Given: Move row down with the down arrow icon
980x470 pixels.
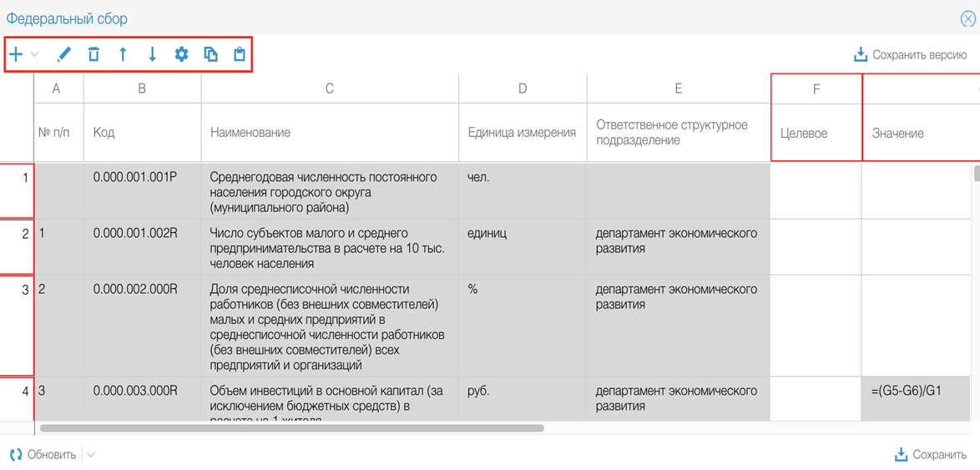Looking at the screenshot, I should (152, 54).
